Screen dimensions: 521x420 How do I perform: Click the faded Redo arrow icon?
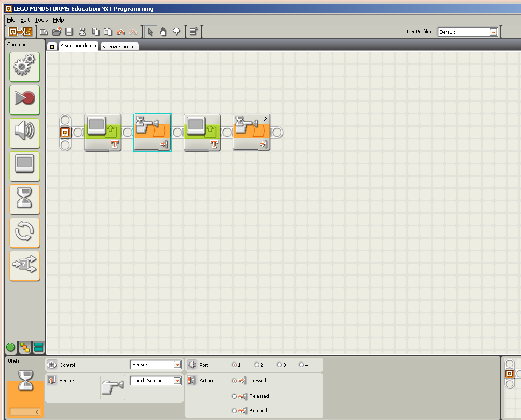[133, 32]
